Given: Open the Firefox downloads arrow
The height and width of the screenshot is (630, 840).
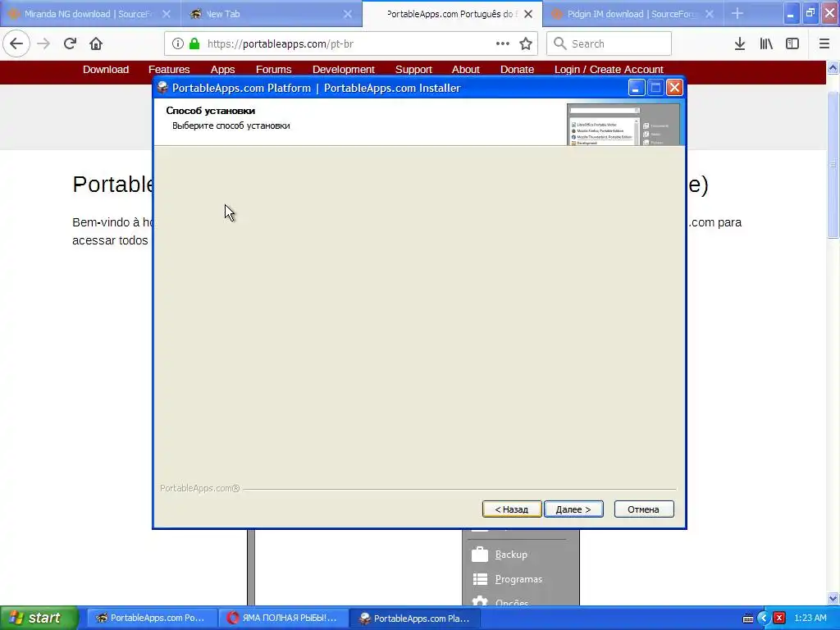Looking at the screenshot, I should point(740,43).
